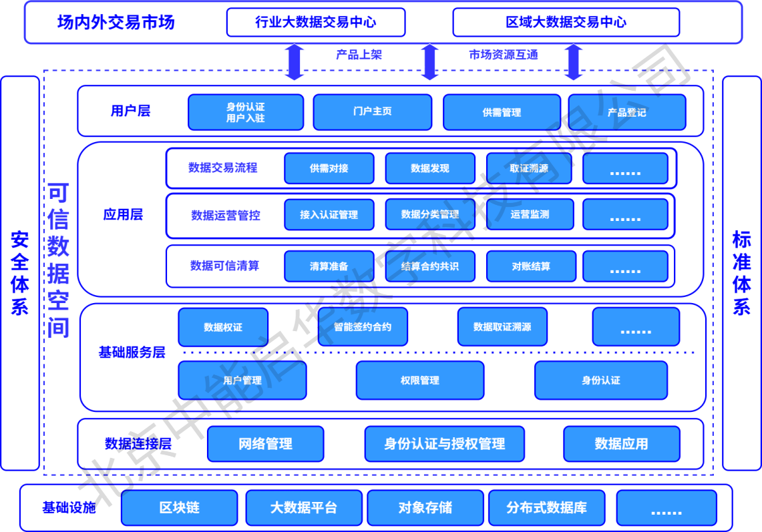This screenshot has height=532, width=762.
Task: Open the 数据权证 service
Action: coord(223,327)
